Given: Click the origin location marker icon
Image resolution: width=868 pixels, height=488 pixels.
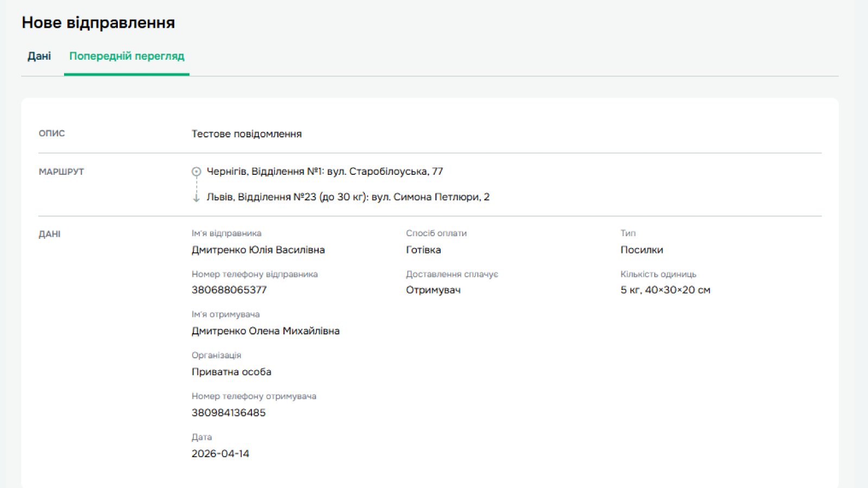Looking at the screenshot, I should (196, 172).
